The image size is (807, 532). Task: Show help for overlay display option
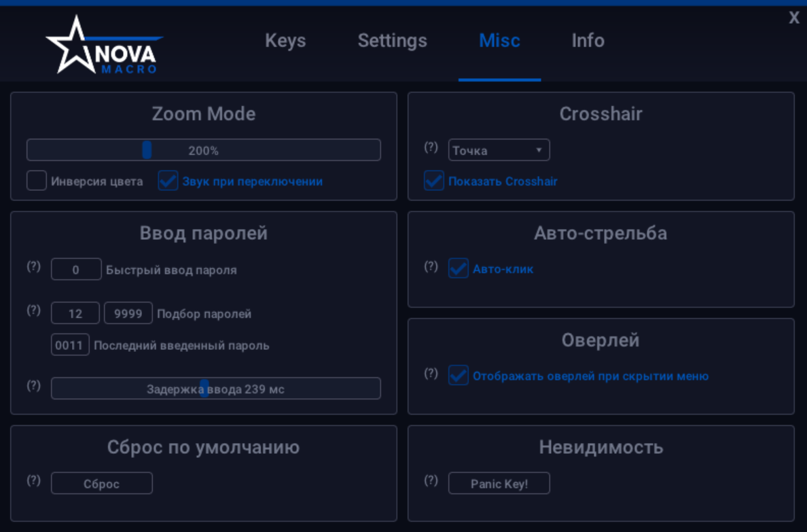[431, 374]
